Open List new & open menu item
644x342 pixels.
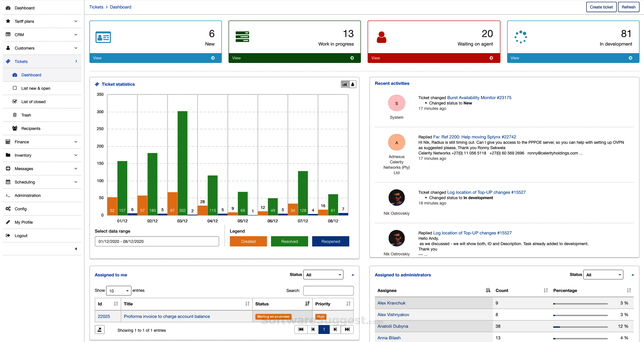click(x=36, y=88)
